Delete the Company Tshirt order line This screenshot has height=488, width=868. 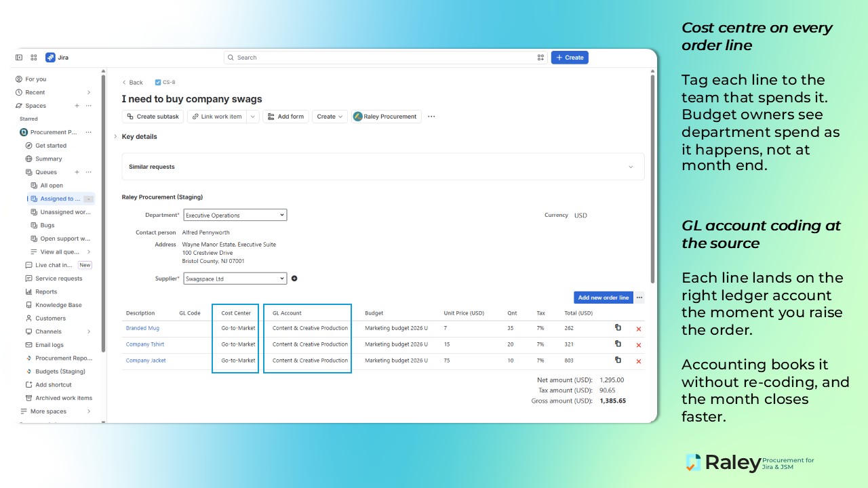[639, 345]
